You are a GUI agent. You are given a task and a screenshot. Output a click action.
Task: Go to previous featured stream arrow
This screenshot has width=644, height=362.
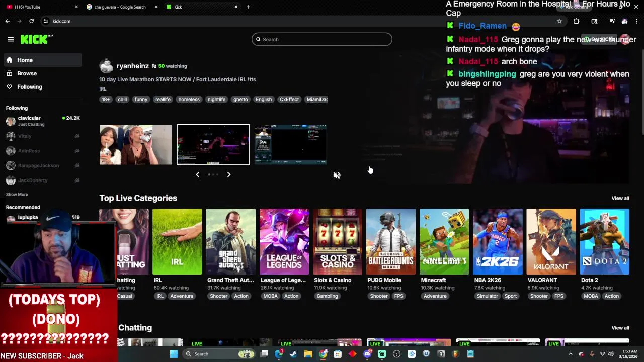[198, 174]
